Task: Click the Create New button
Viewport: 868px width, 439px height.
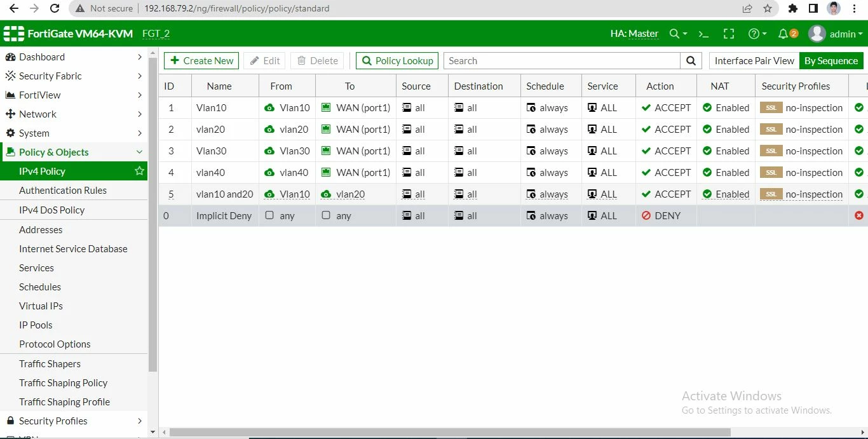Action: coord(201,61)
